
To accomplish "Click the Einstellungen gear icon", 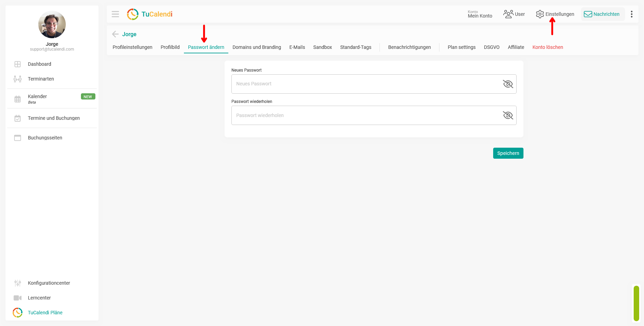I will (x=540, y=14).
